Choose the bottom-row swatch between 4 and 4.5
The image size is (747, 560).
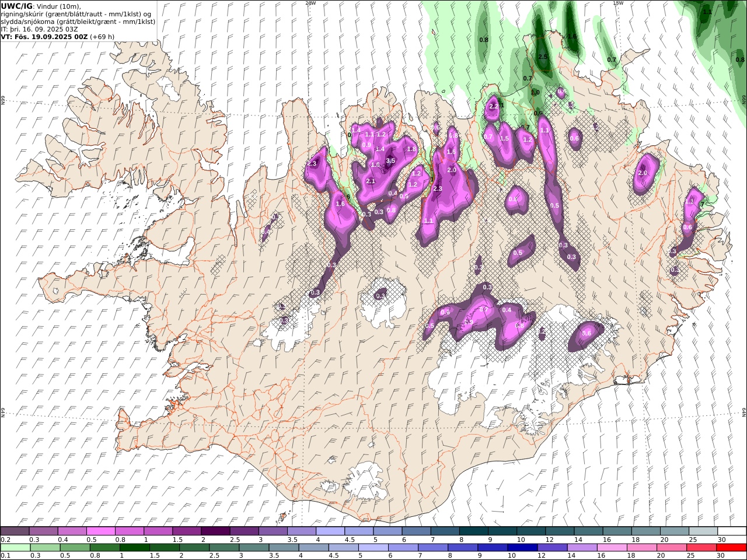click(x=313, y=548)
